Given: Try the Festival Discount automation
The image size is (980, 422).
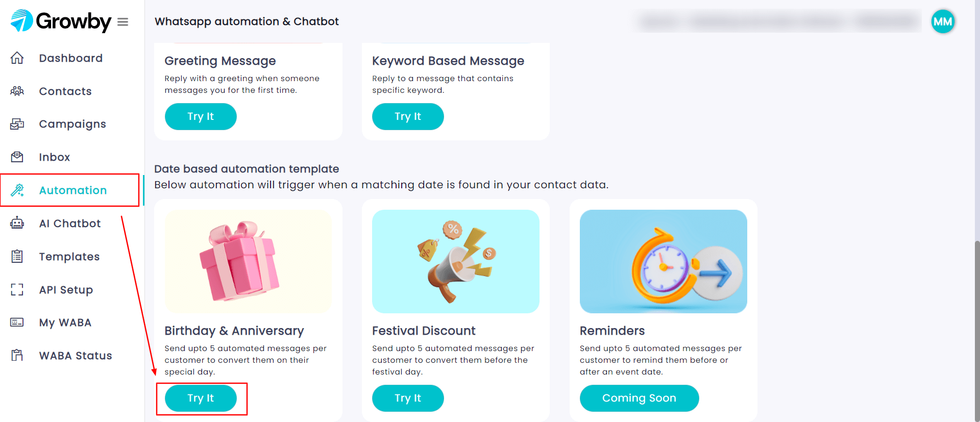Looking at the screenshot, I should coord(408,398).
